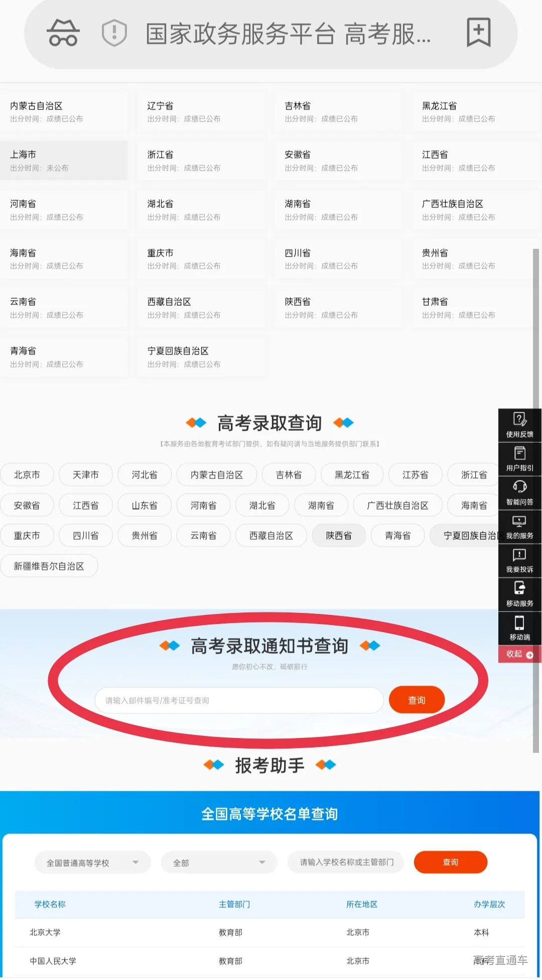Open the 全部 region dropdown
Viewport: 542px width, 980px height.
pos(219,863)
